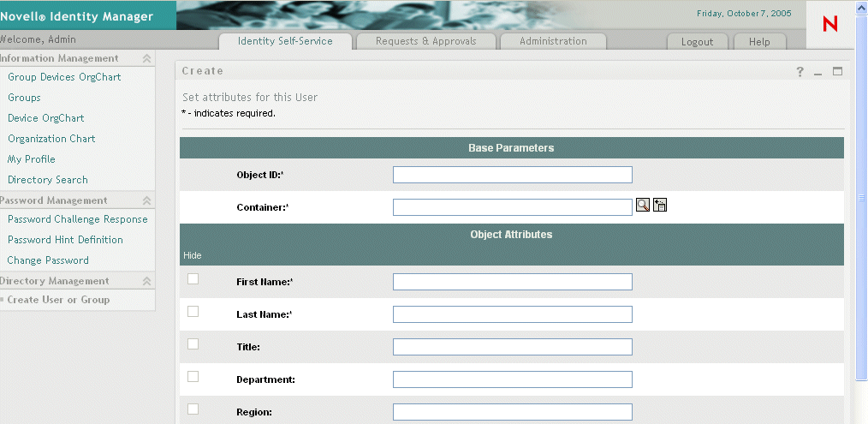Screen dimensions: 868x424
Task: Collapse the Password Management section
Action: click(146, 200)
